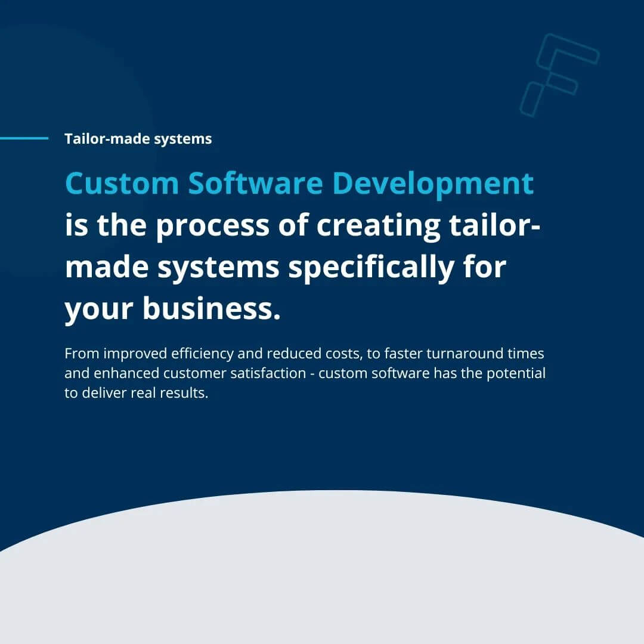Click the 'to deliver real results.' line
644x644 pixels.
click(x=137, y=393)
